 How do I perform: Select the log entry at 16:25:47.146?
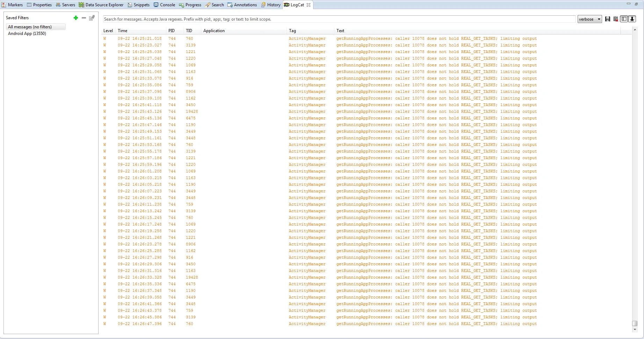tap(366, 125)
